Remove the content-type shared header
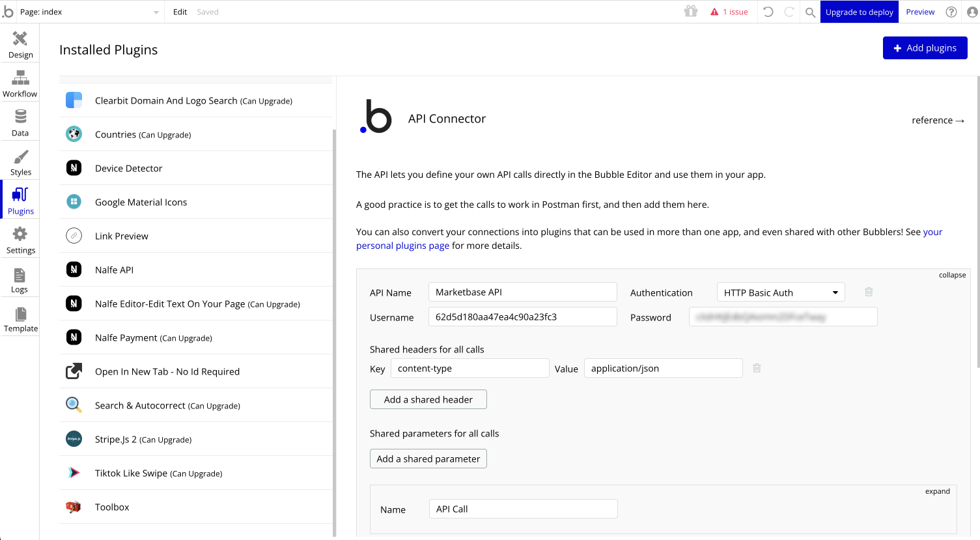The height and width of the screenshot is (540, 980). (x=757, y=368)
